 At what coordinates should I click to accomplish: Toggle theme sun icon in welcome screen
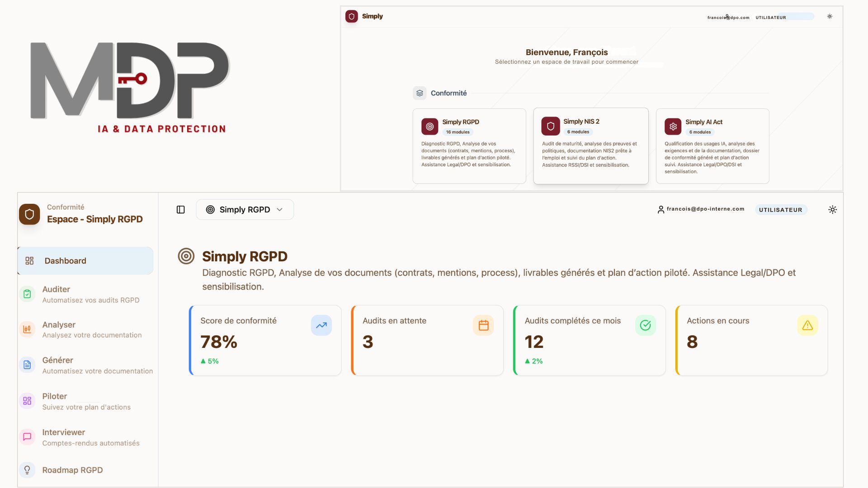pyautogui.click(x=830, y=17)
